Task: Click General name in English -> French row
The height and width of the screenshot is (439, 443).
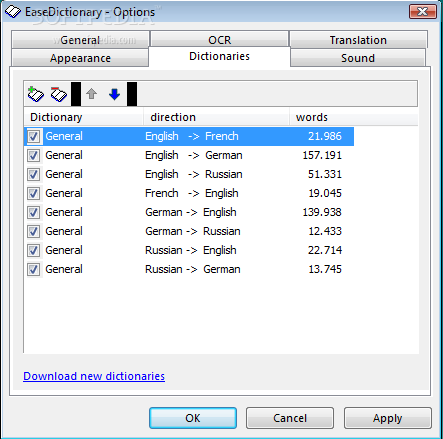Action: pos(64,136)
